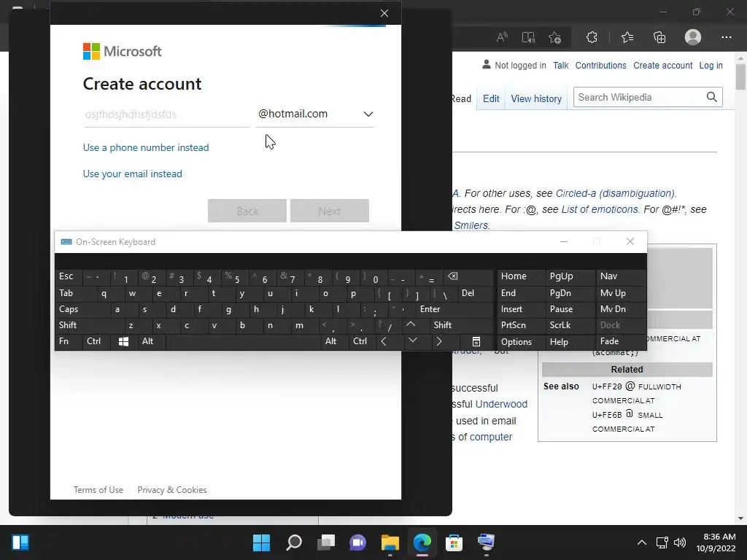747x560 pixels.
Task: Show hidden icons chevron in system tray
Action: tap(642, 542)
